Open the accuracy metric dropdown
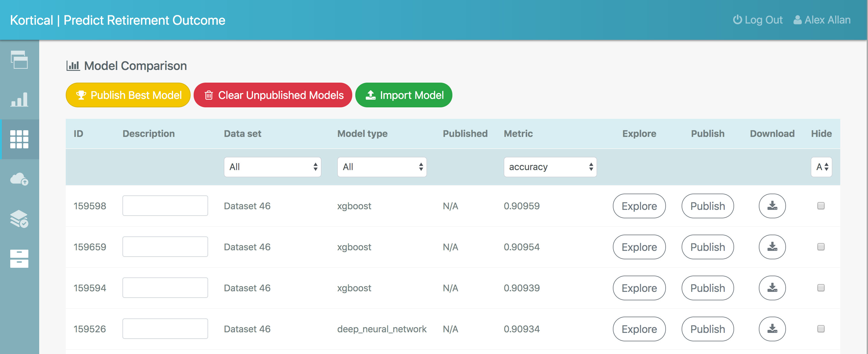The image size is (868, 354). (x=550, y=167)
